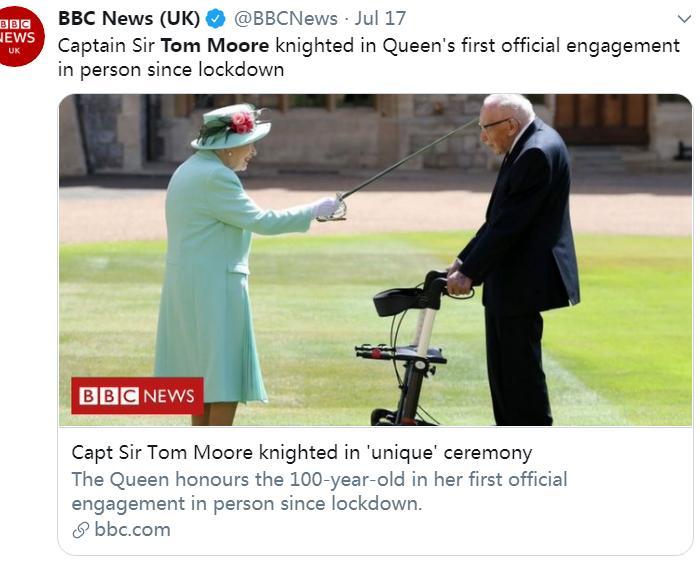Click headline 'Capt Sir Tom Moore knighted'
Image resolution: width=700 pixels, height=568 pixels.
tap(301, 452)
